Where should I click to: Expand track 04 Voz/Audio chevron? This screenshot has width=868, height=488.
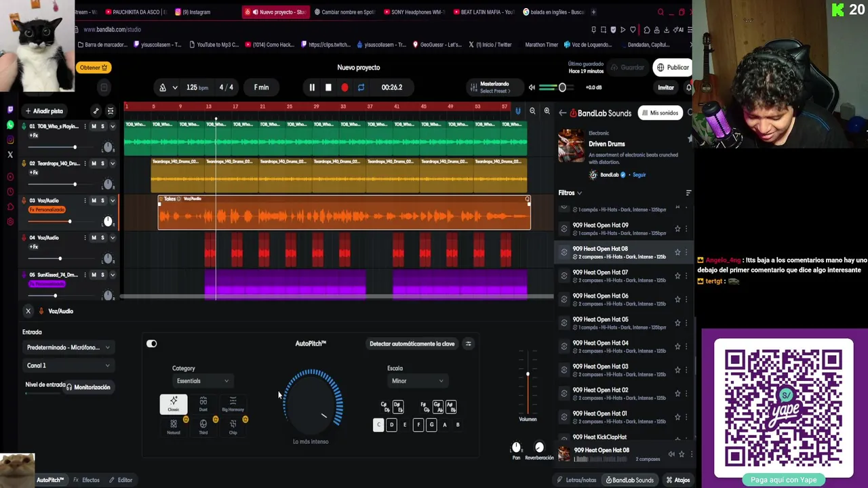[x=113, y=238]
